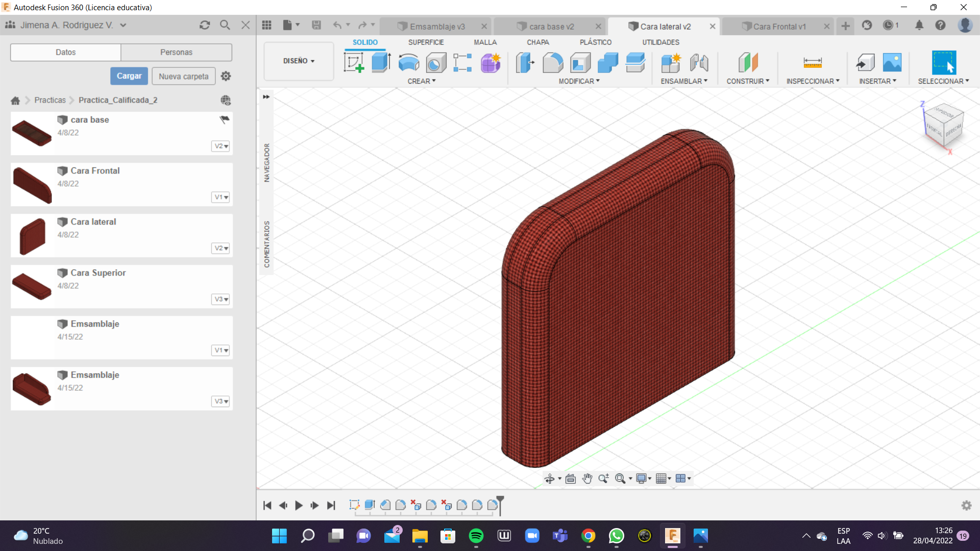Viewport: 980px width, 551px height.
Task: Open the Create Form tool
Action: pyautogui.click(x=491, y=63)
